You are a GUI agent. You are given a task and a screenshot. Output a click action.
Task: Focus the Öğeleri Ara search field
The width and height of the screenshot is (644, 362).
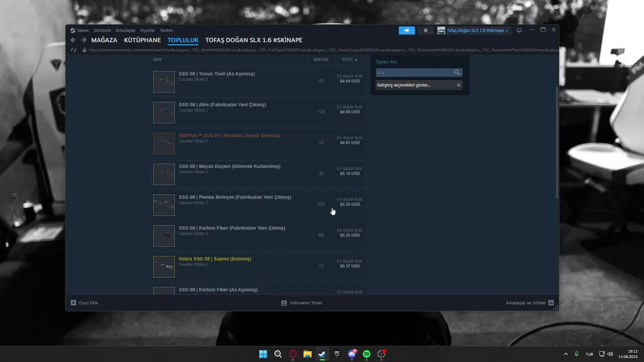tap(414, 72)
